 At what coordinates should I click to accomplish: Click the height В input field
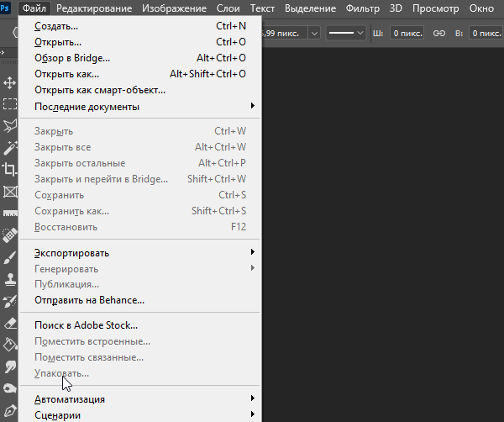(486, 33)
